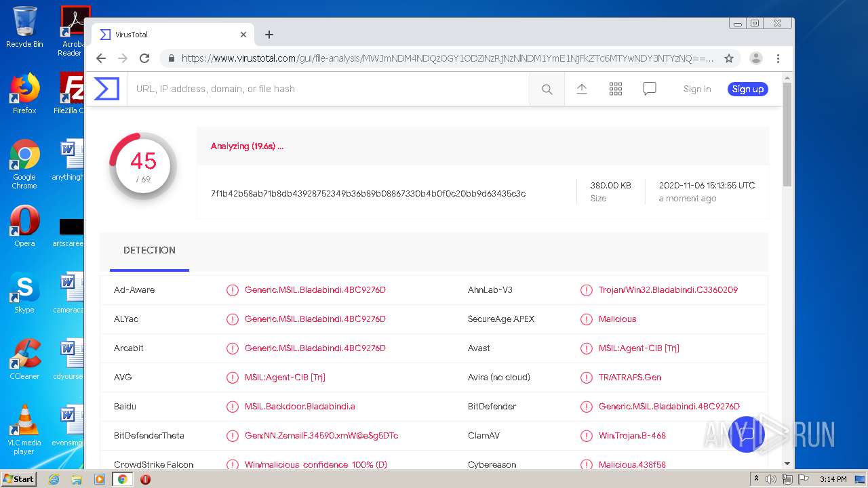The height and width of the screenshot is (488, 868).
Task: Click the taskbar volume icon
Action: tap(771, 479)
